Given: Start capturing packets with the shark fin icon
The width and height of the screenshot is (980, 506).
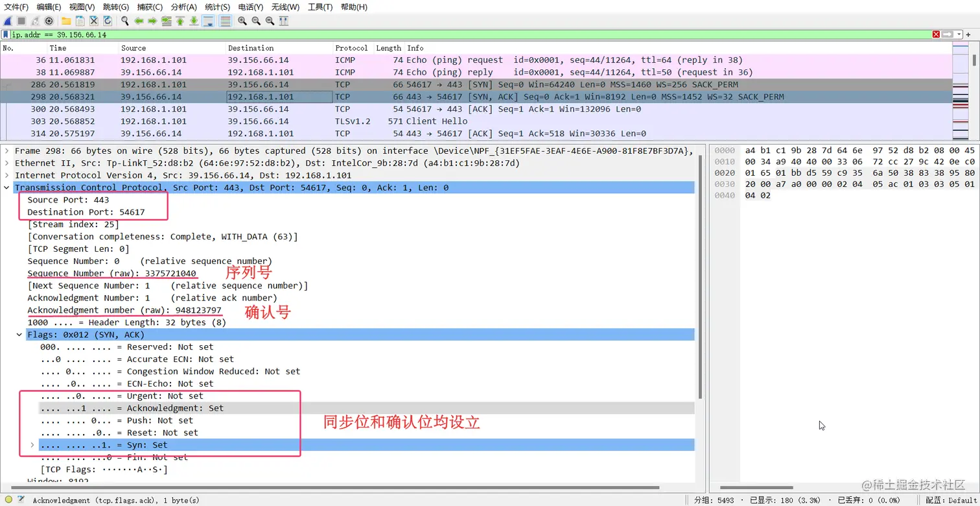Looking at the screenshot, I should pyautogui.click(x=8, y=21).
